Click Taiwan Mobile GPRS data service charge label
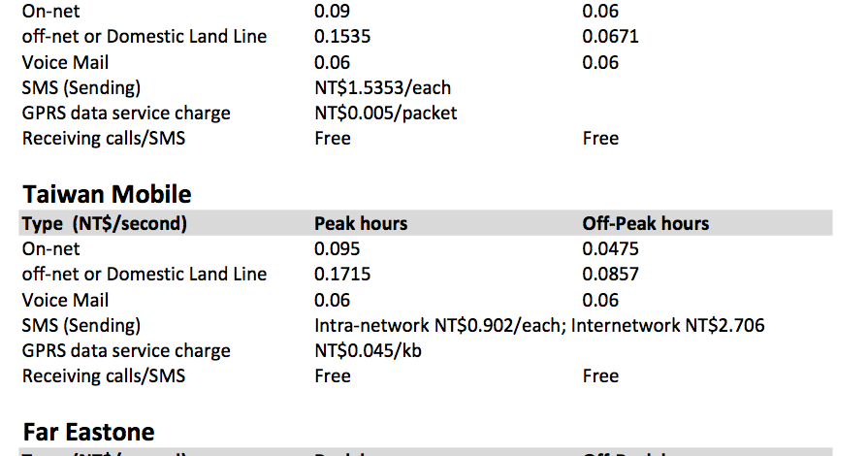The height and width of the screenshot is (456, 868). click(x=126, y=350)
